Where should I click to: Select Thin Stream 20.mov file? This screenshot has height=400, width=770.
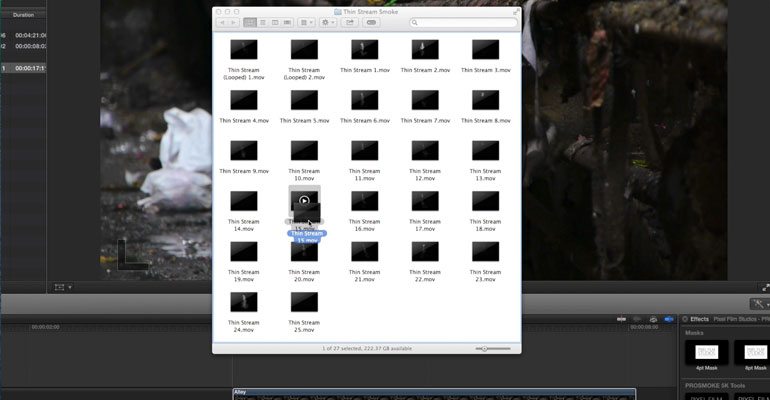304,262
